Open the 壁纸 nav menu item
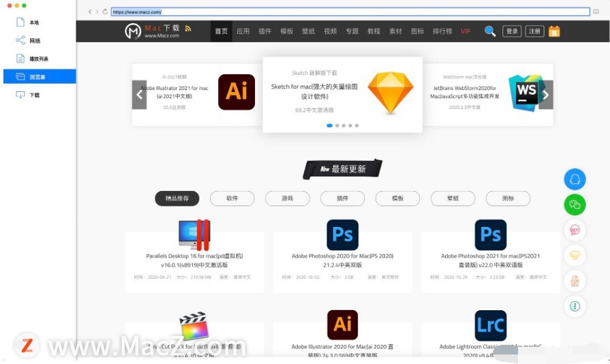Screen dimensions: 610x364 coord(309,31)
